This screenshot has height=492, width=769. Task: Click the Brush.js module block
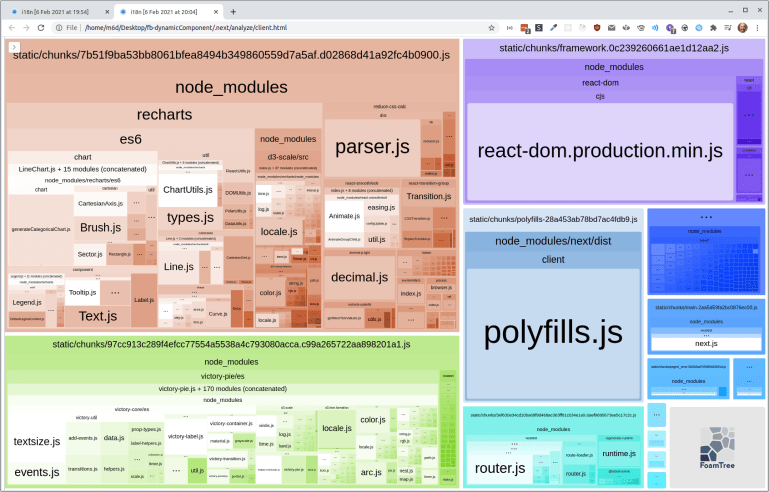click(x=101, y=228)
